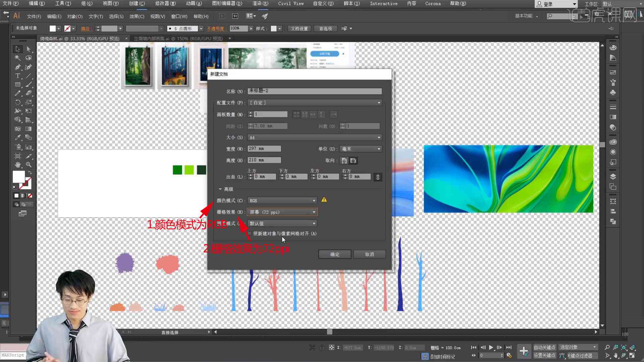The image size is (644, 362).
Task: Click the play animation button
Action: pyautogui.click(x=491, y=348)
